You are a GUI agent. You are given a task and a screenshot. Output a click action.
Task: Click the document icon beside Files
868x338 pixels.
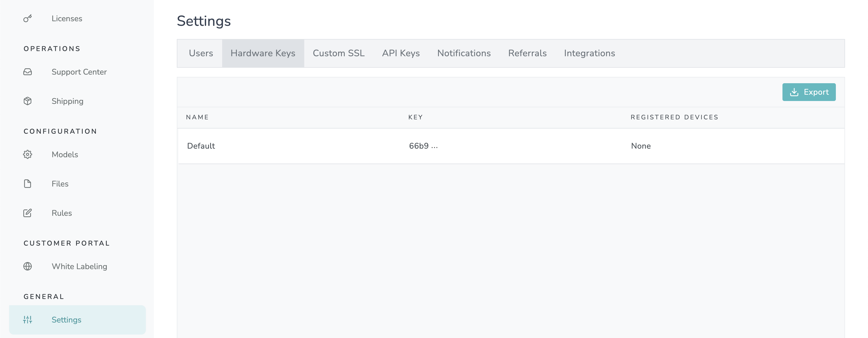pos(28,184)
